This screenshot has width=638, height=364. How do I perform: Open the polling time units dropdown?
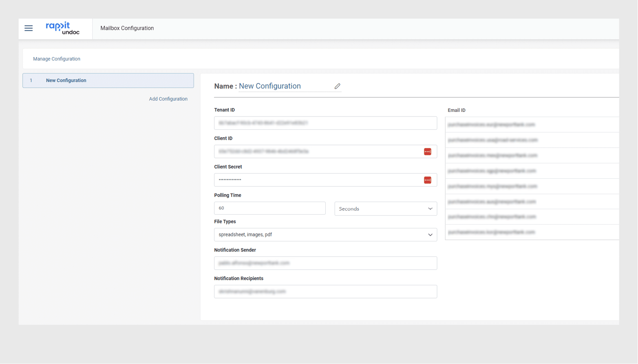pyautogui.click(x=385, y=208)
